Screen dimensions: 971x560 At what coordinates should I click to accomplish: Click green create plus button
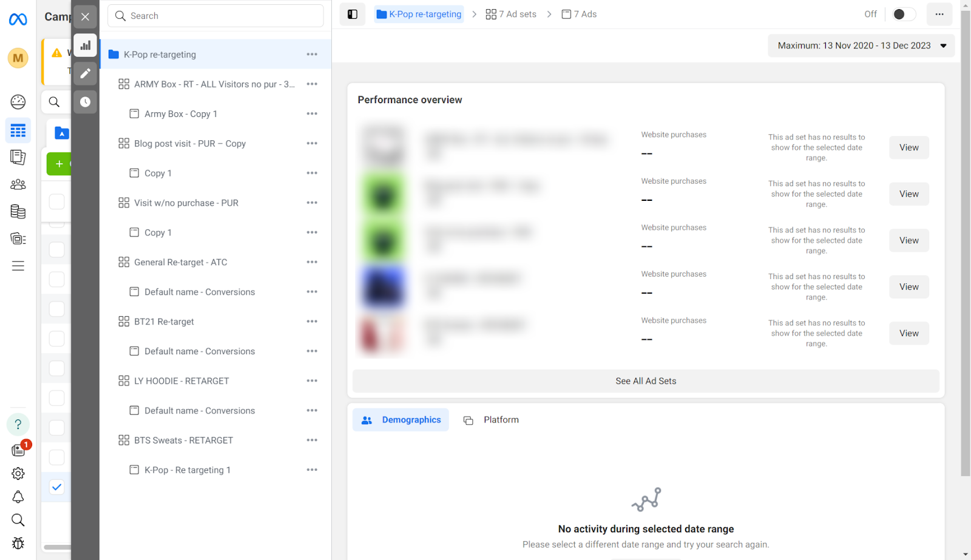tap(59, 164)
